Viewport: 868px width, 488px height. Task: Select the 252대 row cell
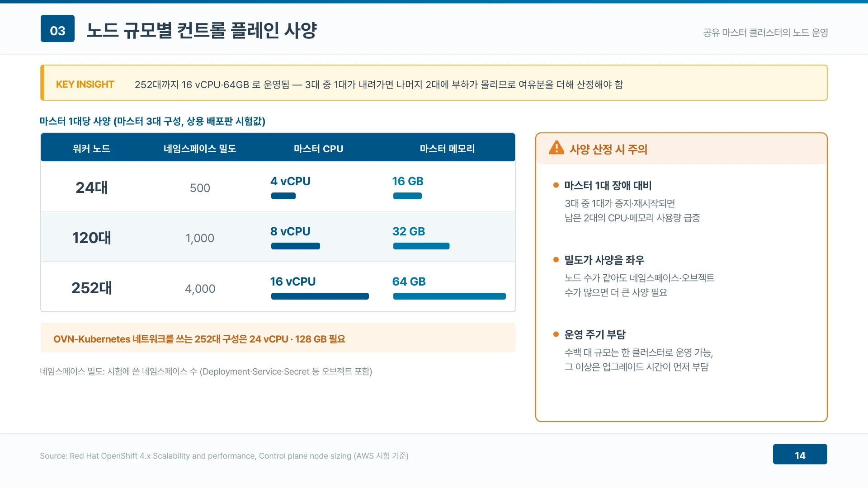tap(92, 288)
